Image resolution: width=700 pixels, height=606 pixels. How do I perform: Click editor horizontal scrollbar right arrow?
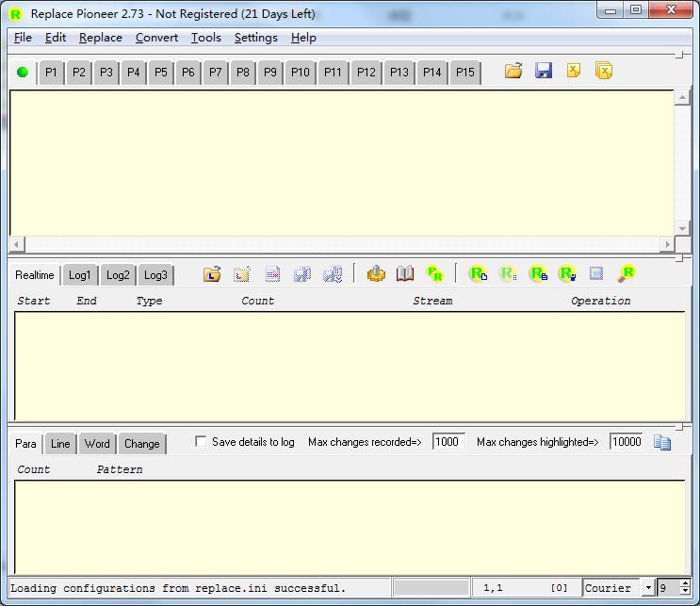[x=667, y=244]
